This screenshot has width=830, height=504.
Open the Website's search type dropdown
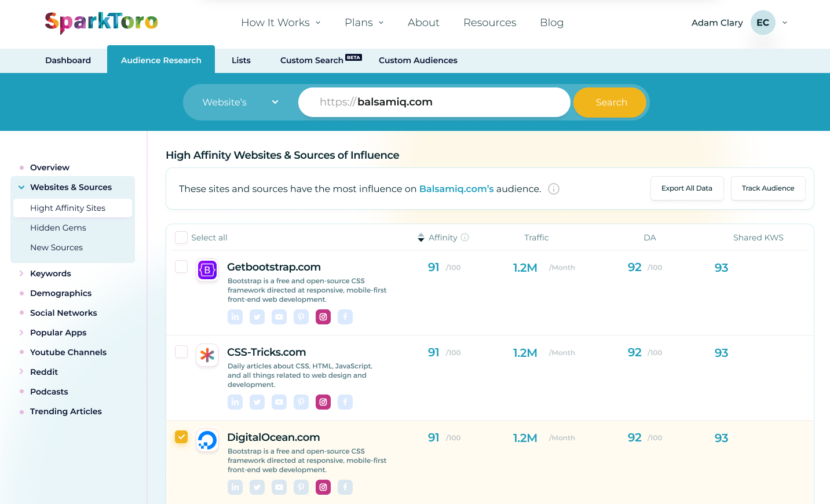240,103
